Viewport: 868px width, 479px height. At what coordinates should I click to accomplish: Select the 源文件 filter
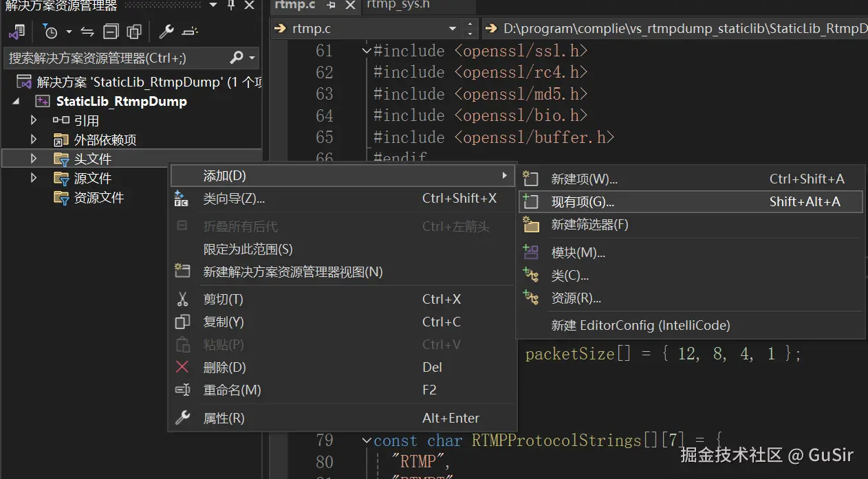(92, 178)
